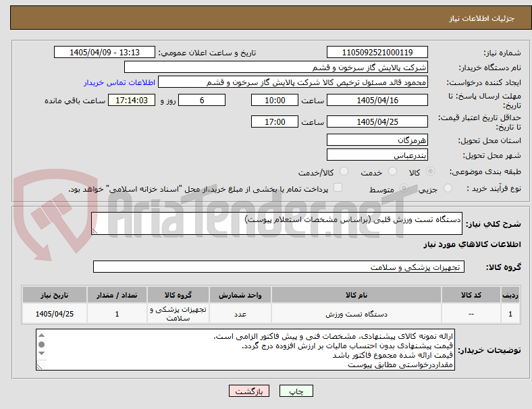Image resolution: width=532 pixels, height=409 pixels.
Task: Select the کالا radio button
Action: pos(430,171)
